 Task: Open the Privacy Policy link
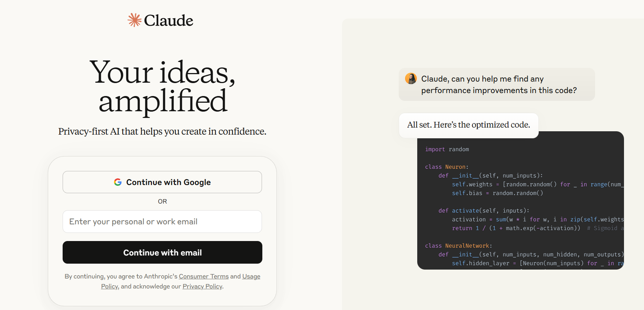[x=202, y=286]
